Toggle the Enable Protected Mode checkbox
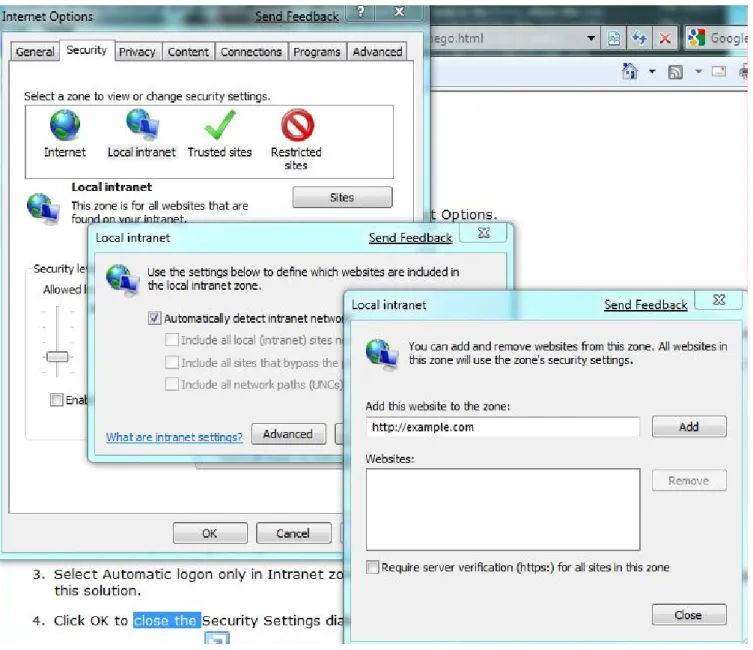 pos(56,399)
